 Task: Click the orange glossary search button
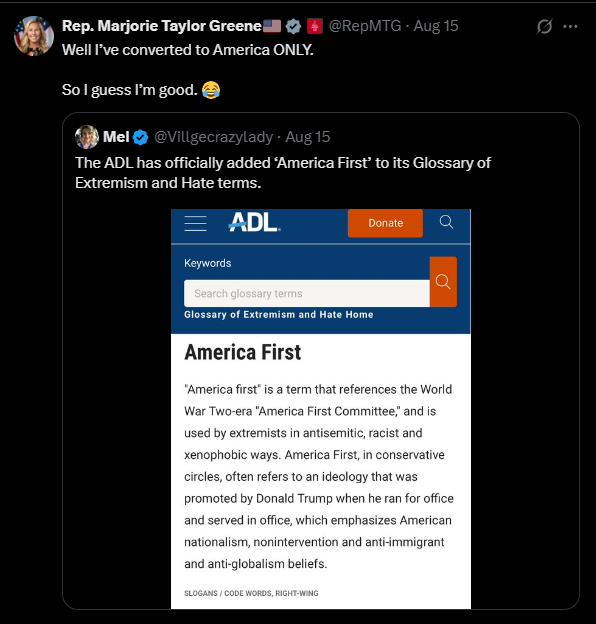(x=443, y=282)
